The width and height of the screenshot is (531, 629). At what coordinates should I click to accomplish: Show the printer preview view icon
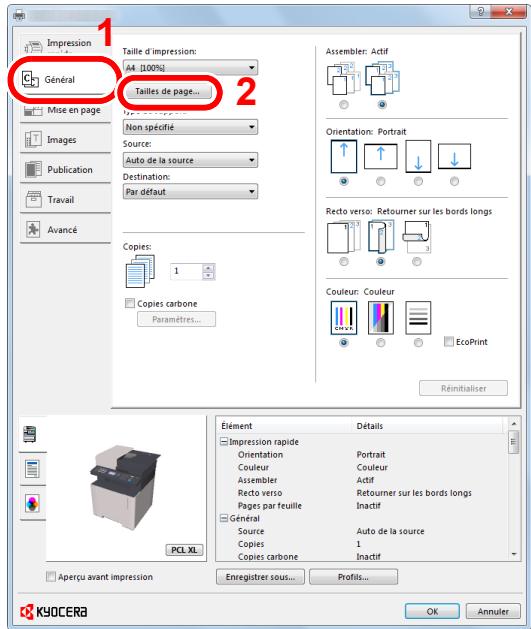(x=31, y=434)
